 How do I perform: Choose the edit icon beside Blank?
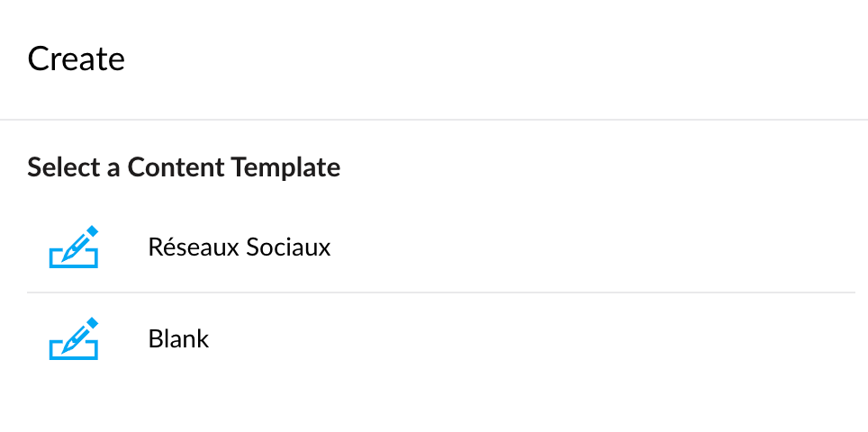click(x=74, y=338)
